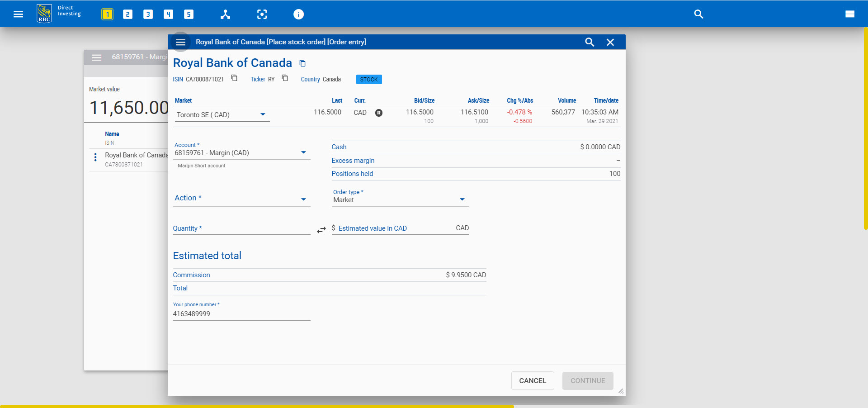
Task: Click the focus/scan icon in the top toolbar
Action: [x=262, y=14]
